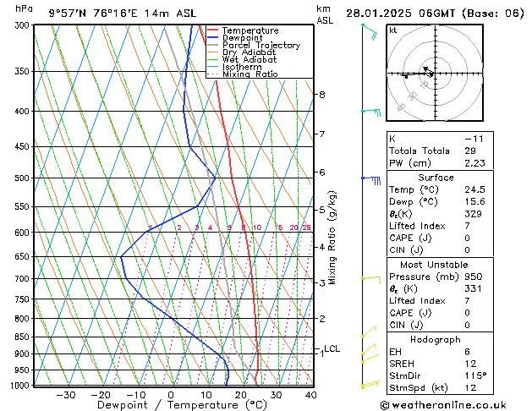
Task: Click the 850 hPa pressure label
Action: point(23,337)
